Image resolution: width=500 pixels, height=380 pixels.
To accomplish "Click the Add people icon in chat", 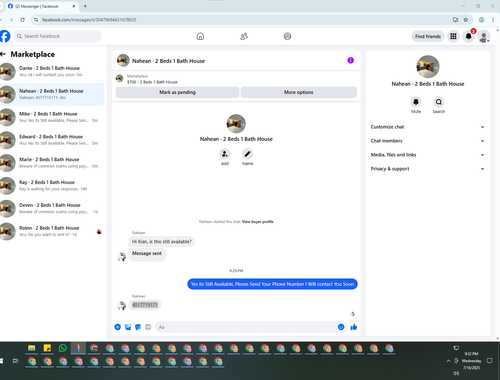I will click(225, 154).
